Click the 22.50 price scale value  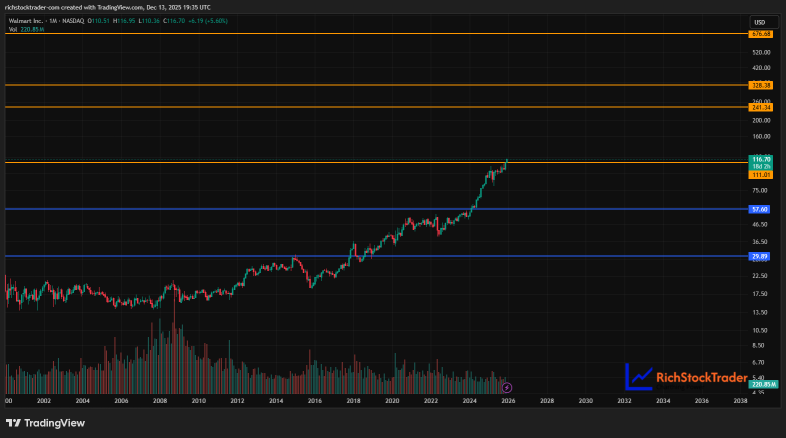click(x=759, y=276)
